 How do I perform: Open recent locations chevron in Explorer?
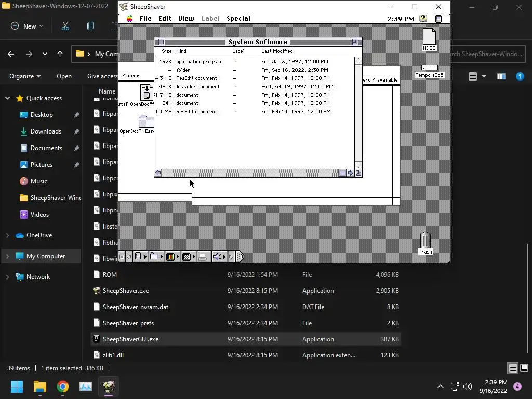[x=45, y=54]
